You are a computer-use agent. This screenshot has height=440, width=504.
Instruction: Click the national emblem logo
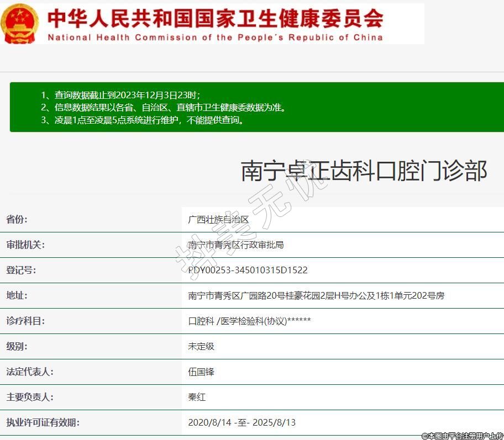[x=20, y=23]
